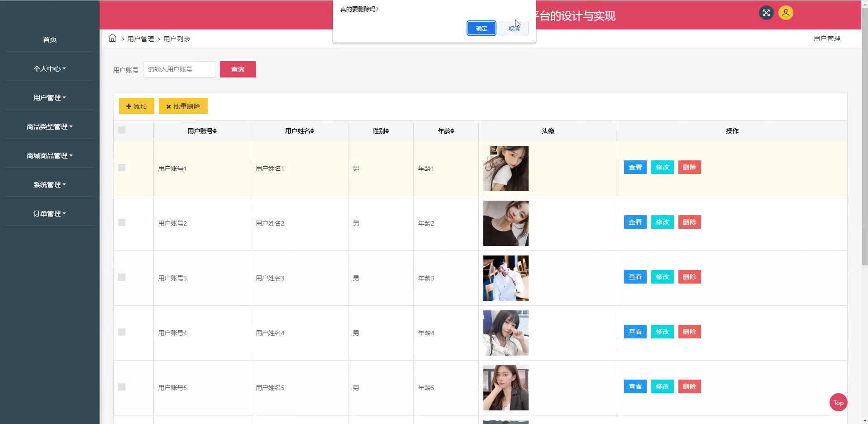Click 查看 for 用户账号2

point(635,222)
